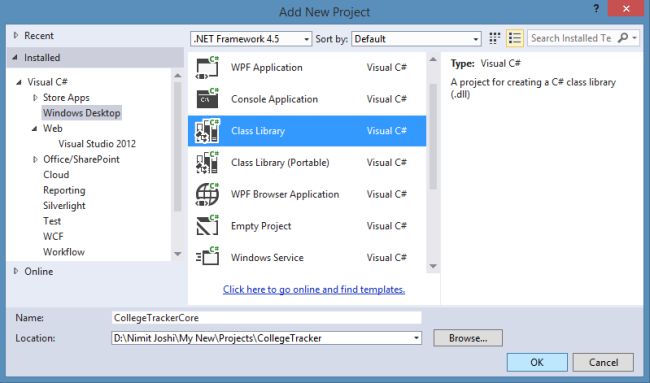650x383 pixels.
Task: Switch to small icons grid view
Action: [x=494, y=39]
